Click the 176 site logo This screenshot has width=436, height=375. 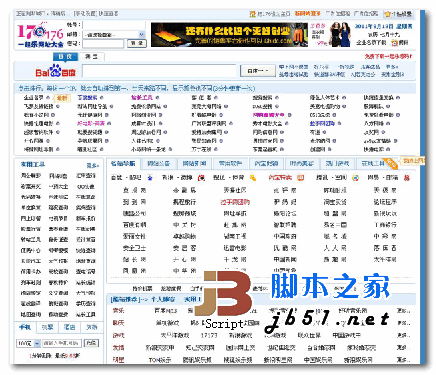tap(40, 34)
